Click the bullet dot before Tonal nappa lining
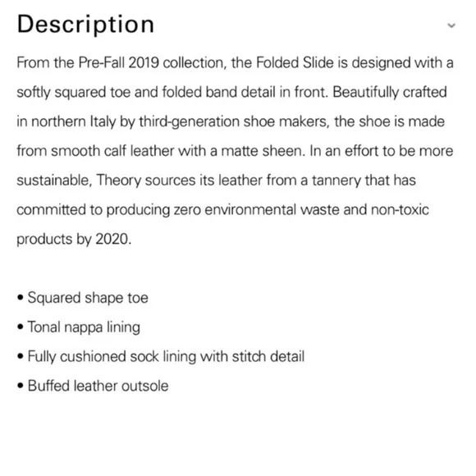The image size is (476, 476). click(x=21, y=327)
